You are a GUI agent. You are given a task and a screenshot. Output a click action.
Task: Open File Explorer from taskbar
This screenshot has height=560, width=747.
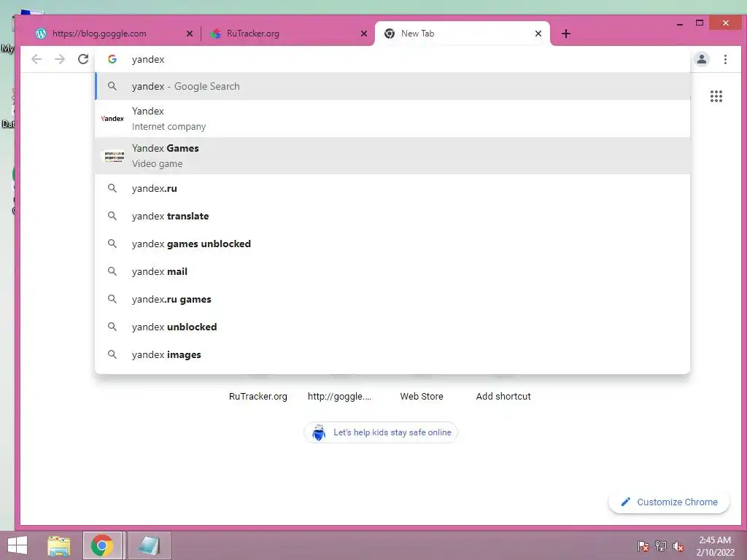(59, 545)
